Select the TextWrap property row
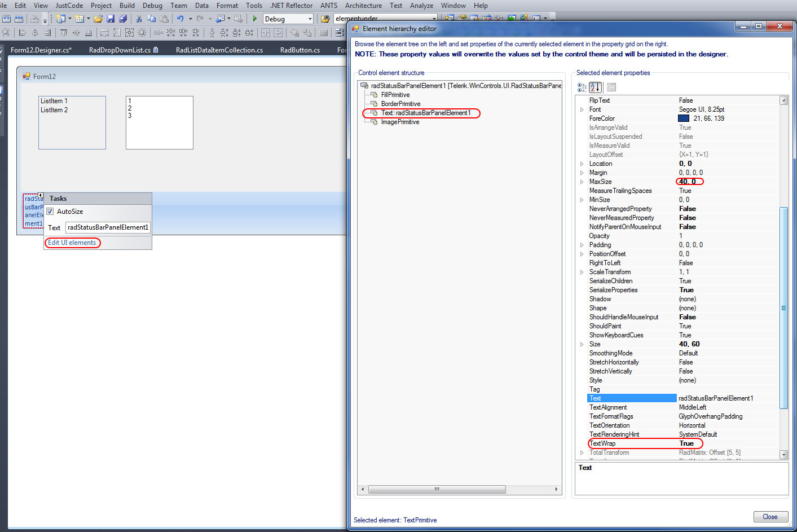Viewport: 797px width, 532px height. pos(682,443)
